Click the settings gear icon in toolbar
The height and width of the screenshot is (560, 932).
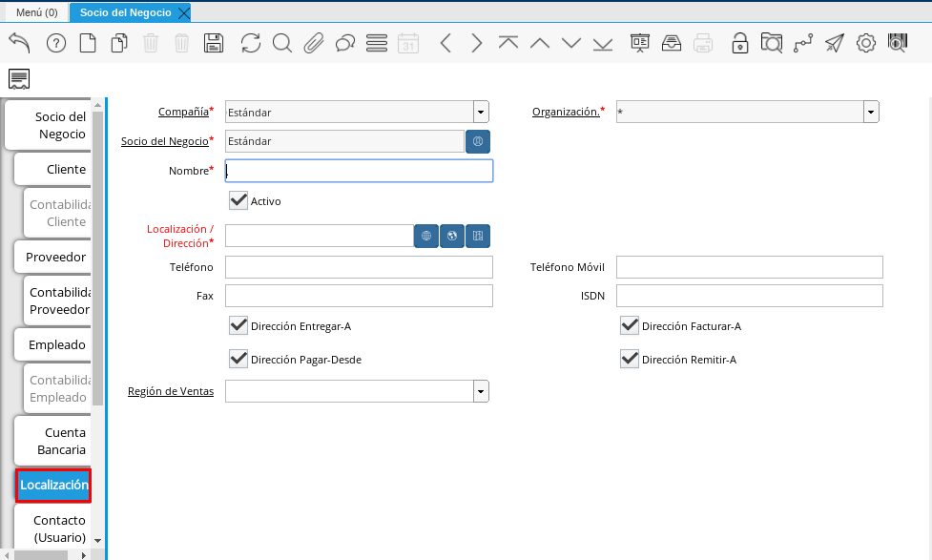click(x=866, y=43)
